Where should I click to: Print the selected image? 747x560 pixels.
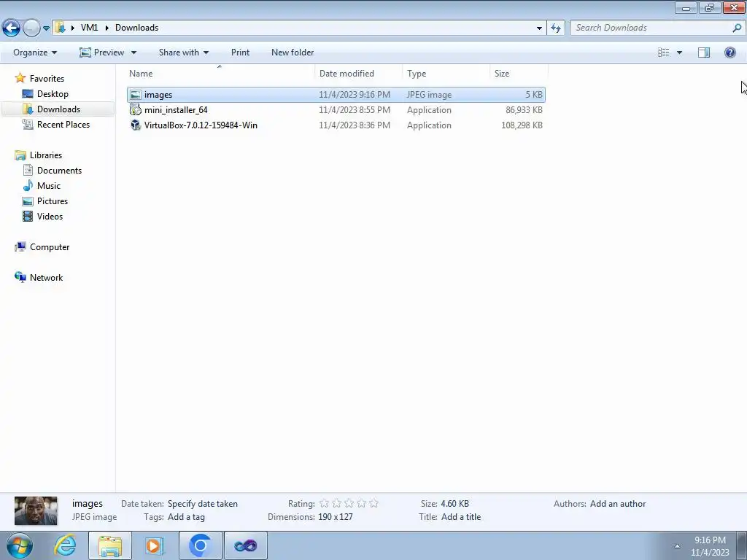240,52
